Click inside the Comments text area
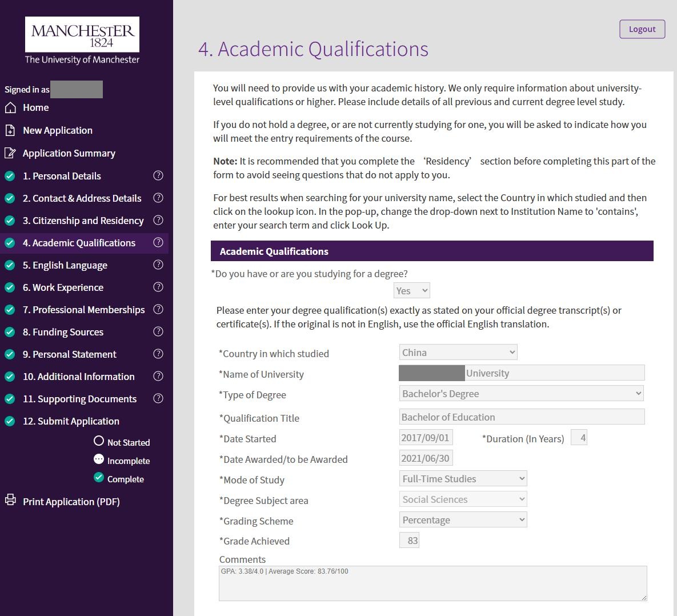The width and height of the screenshot is (677, 616). [x=432, y=584]
